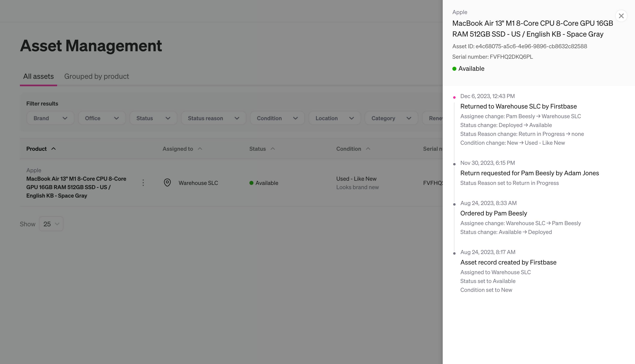Click 'Asset record created by Firstbase' entry

(508, 262)
